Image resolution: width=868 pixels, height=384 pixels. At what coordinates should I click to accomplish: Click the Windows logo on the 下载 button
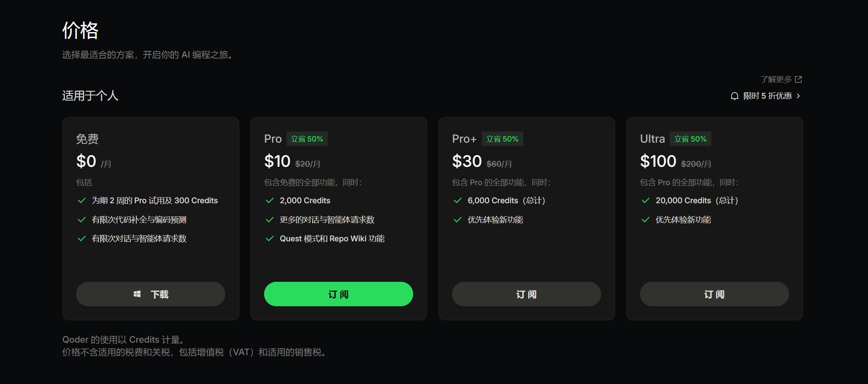pyautogui.click(x=137, y=294)
